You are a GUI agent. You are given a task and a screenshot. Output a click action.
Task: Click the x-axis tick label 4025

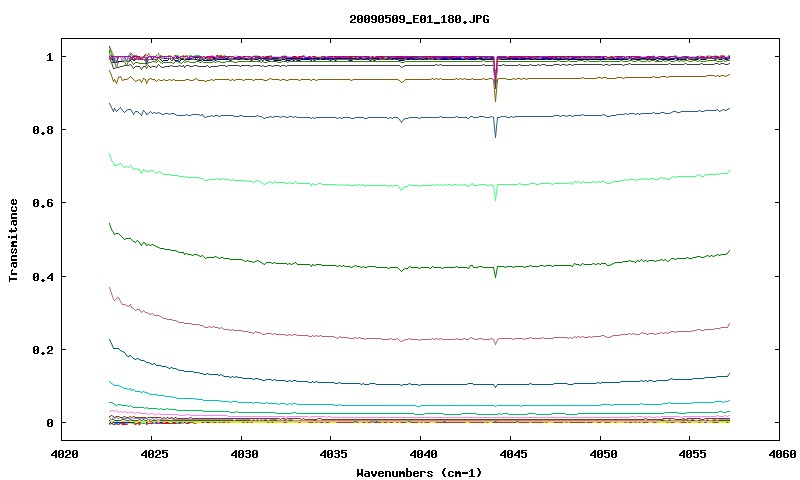[154, 454]
